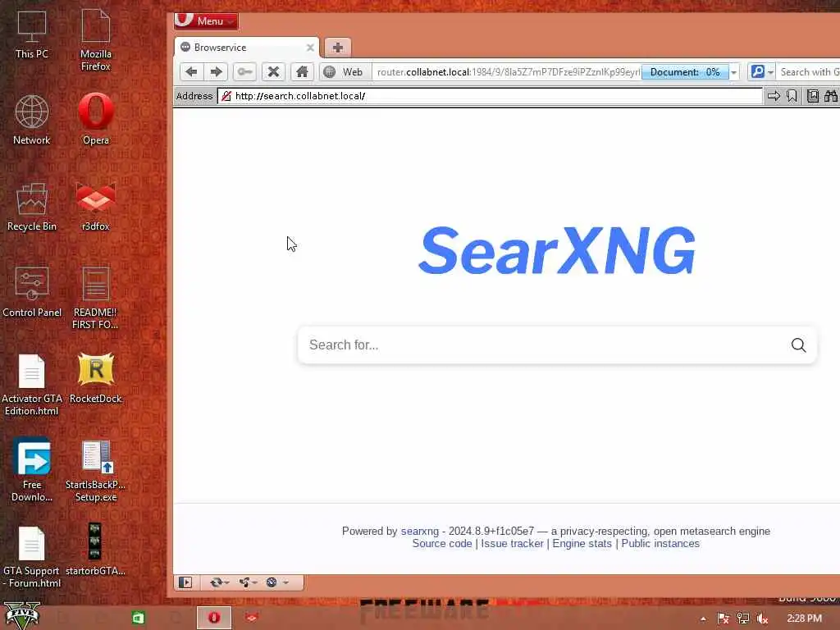Open the Issue tracker link
This screenshot has height=630, width=840.
(x=512, y=543)
